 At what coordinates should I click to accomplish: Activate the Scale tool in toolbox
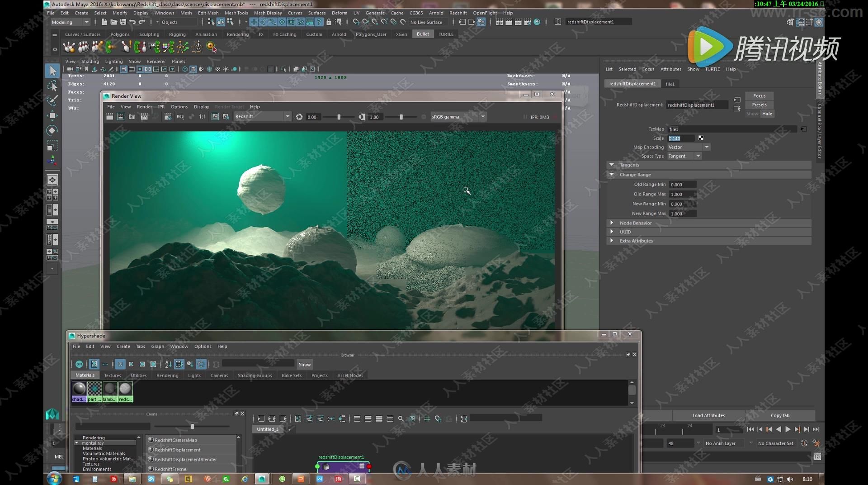pyautogui.click(x=52, y=146)
